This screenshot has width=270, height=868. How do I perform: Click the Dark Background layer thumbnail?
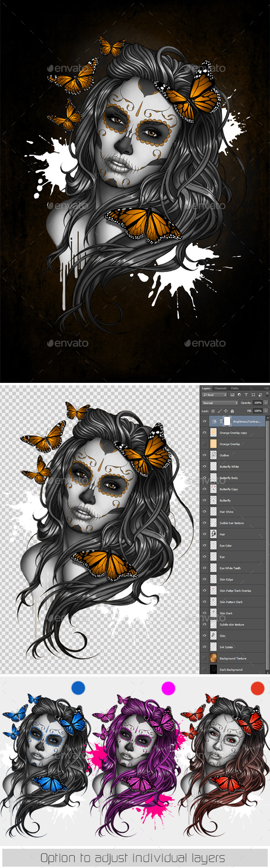(x=213, y=669)
